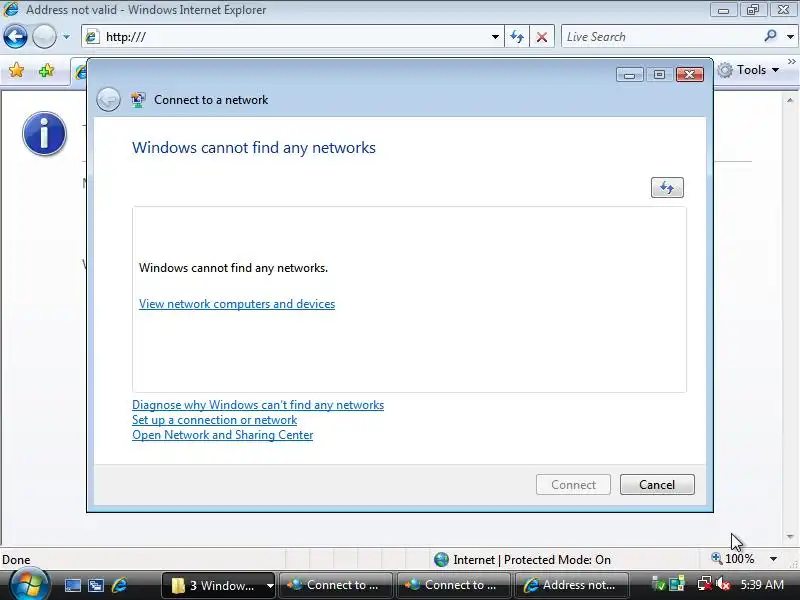Switch to first Connect to taskbar button

point(336,585)
